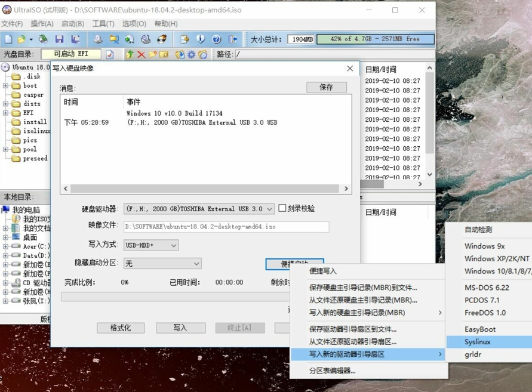Viewport: 532px width, 392px height.
Task: Click the settings gear icon on the toolbar
Action: [x=190, y=54]
